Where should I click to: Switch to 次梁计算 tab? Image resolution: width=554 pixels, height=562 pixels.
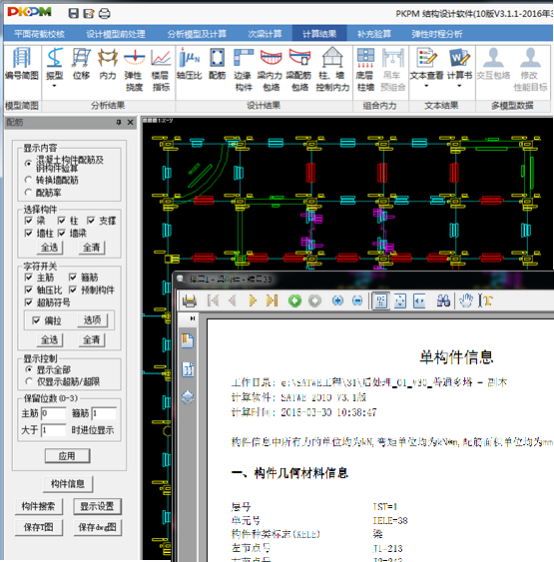click(x=265, y=34)
